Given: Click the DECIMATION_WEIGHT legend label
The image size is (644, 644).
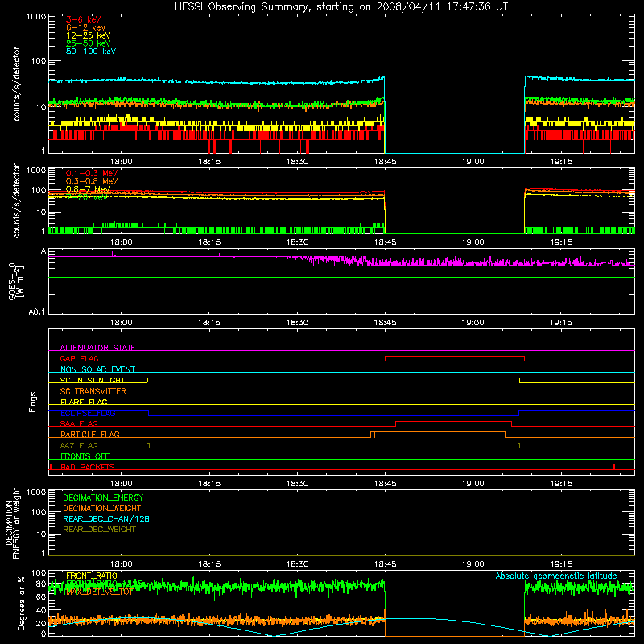Looking at the screenshot, I should (x=102, y=508).
